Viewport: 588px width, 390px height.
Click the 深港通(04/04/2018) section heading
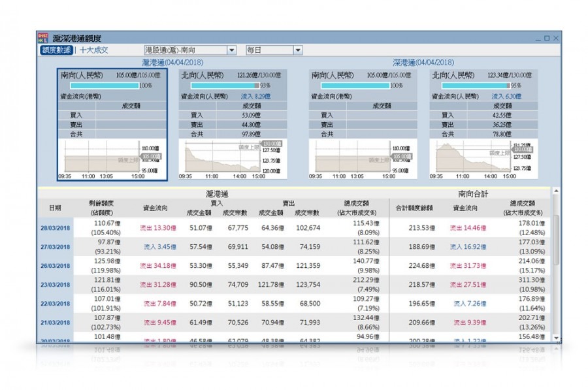point(423,63)
